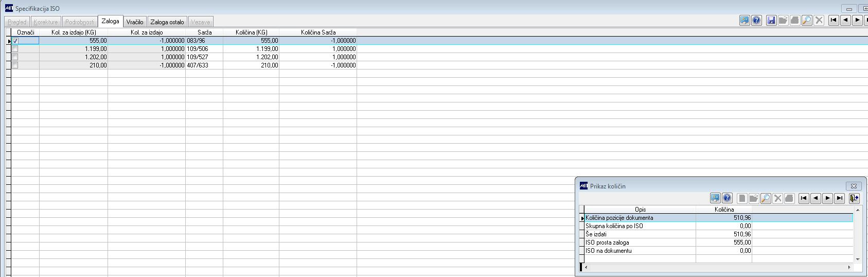Check the Označi checkbox for Sarža 407/633
This screenshot has height=277, width=868.
[15, 65]
